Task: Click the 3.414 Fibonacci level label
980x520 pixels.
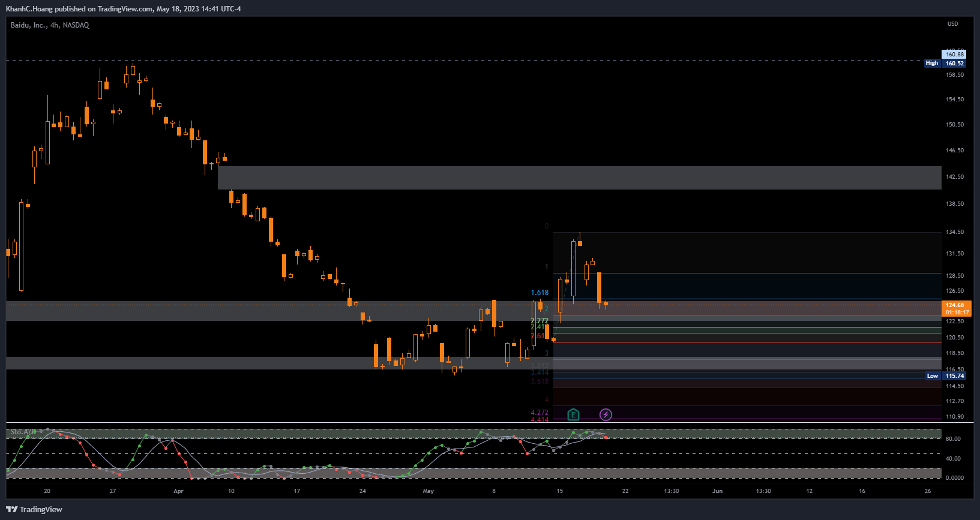Action: point(540,372)
